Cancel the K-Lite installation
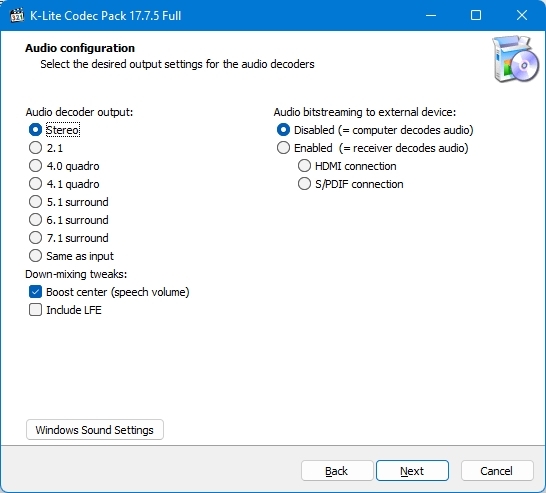This screenshot has width=546, height=493. click(497, 471)
